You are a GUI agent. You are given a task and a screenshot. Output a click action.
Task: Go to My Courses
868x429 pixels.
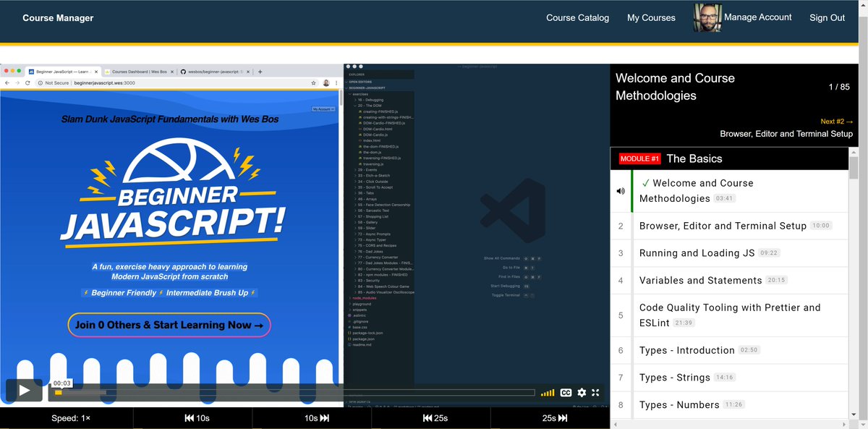tap(651, 18)
